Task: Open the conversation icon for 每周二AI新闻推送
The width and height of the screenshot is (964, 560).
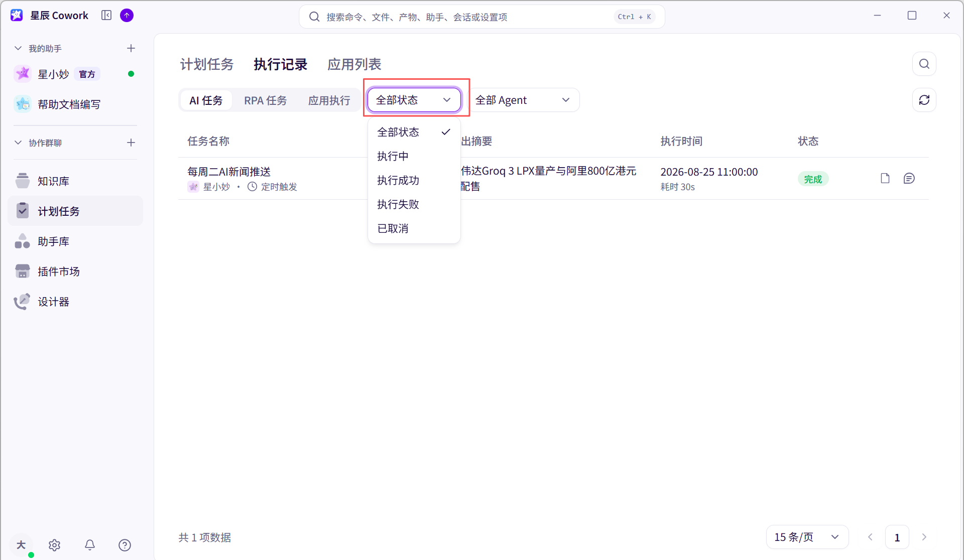Action: 909,179
